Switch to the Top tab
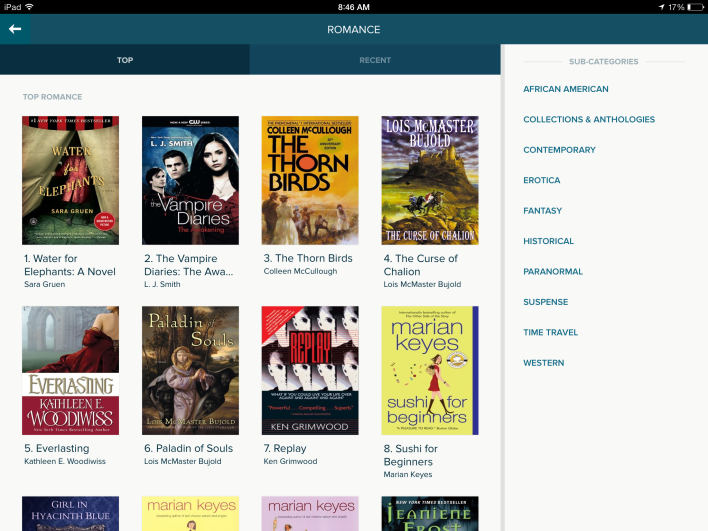The height and width of the screenshot is (531, 708). coord(125,60)
